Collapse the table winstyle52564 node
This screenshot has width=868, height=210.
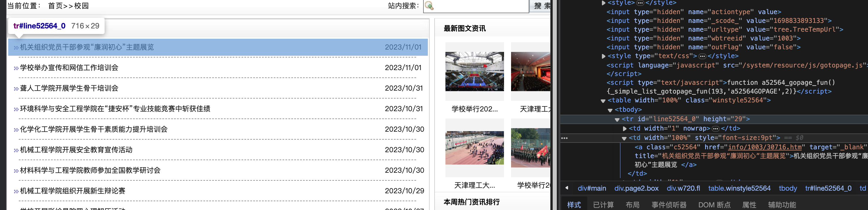click(x=603, y=101)
